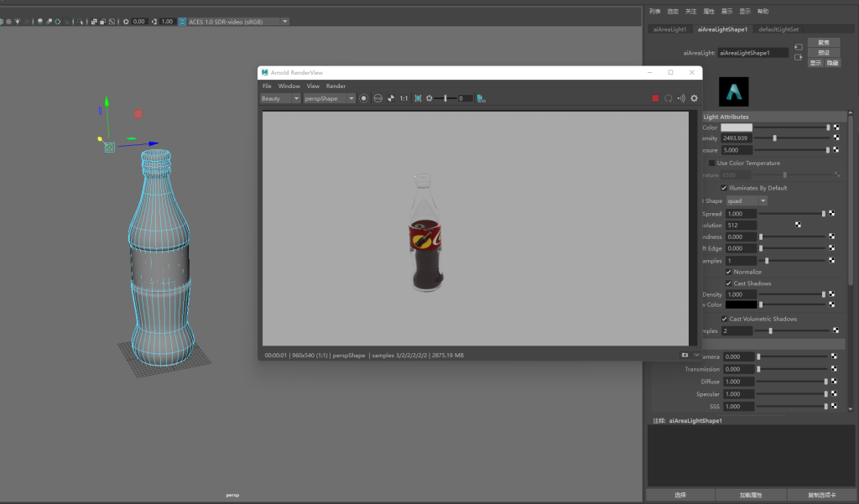859x504 pixels.
Task: Click map button beside Shadow Density
Action: click(x=831, y=294)
